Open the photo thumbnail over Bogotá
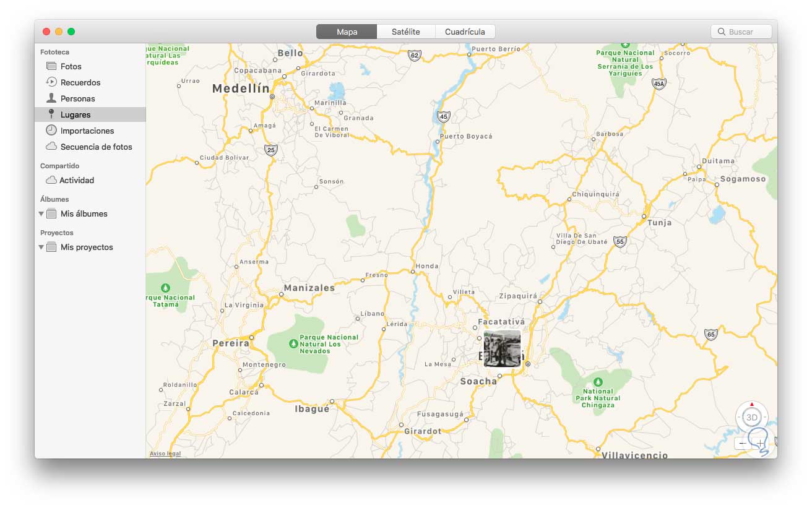Viewport: 812px width, 508px height. point(502,348)
